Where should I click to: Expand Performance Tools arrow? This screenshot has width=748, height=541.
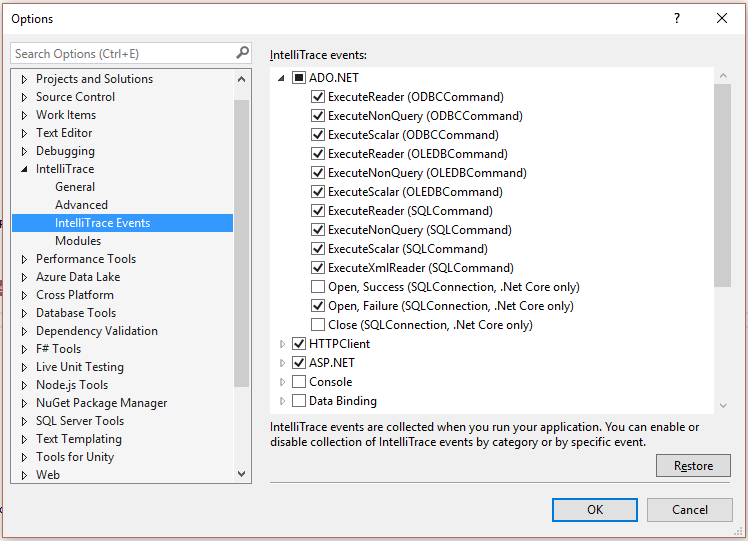pos(24,259)
